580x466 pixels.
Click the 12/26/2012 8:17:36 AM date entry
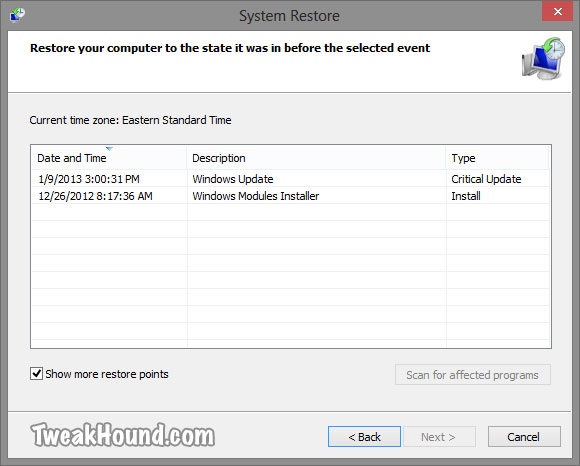coord(95,196)
